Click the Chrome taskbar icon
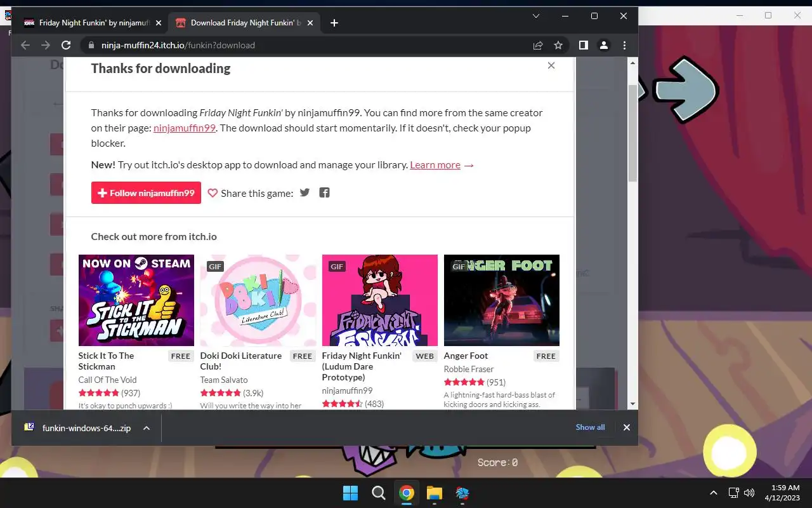This screenshot has width=812, height=508. click(x=407, y=493)
